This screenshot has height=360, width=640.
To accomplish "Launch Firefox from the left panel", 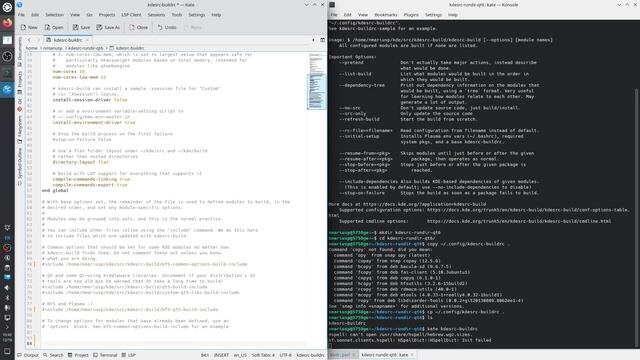I will [7, 23].
